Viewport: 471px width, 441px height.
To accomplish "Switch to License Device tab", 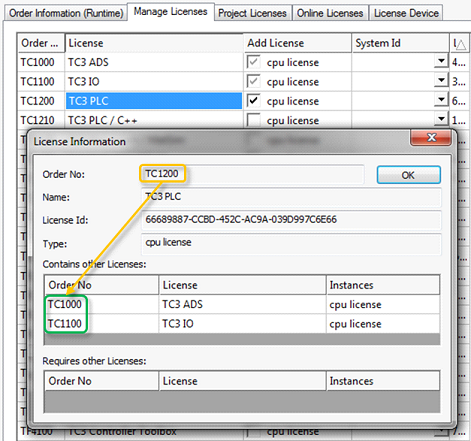I will pyautogui.click(x=406, y=13).
